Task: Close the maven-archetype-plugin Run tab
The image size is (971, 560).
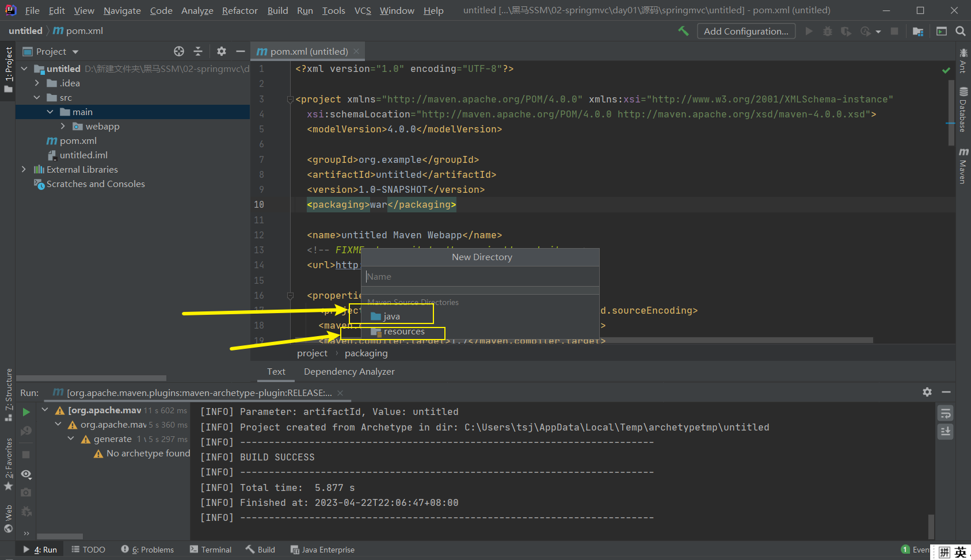Action: click(x=340, y=393)
